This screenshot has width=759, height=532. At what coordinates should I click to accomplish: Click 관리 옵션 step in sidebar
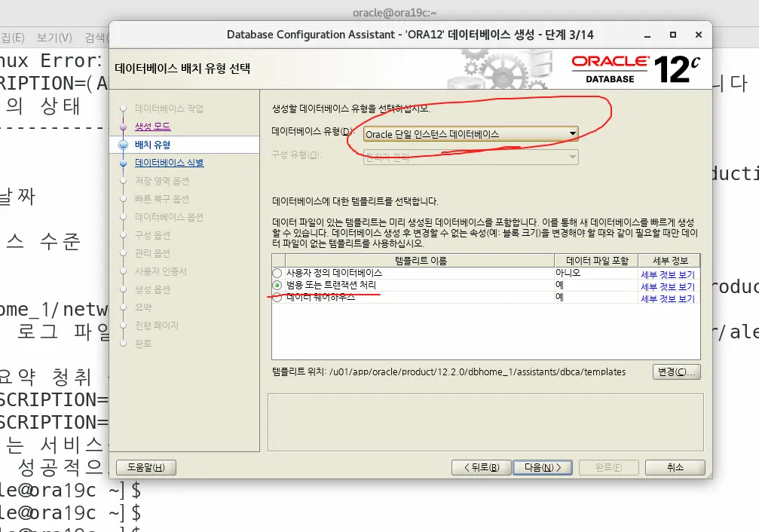coord(152,253)
